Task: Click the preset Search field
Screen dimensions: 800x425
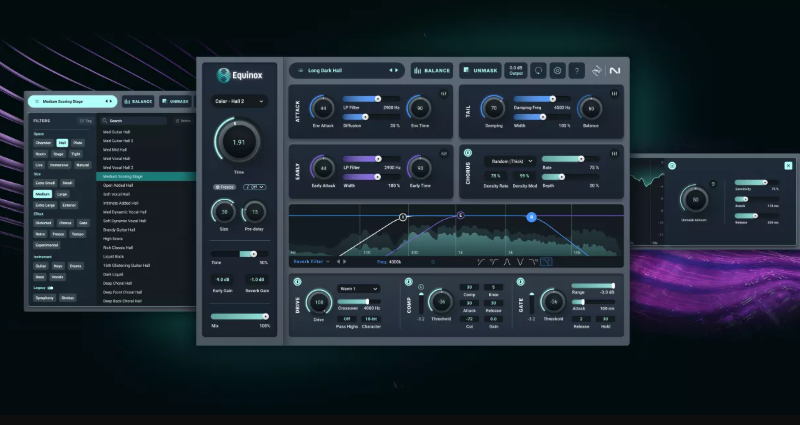Action: click(133, 121)
